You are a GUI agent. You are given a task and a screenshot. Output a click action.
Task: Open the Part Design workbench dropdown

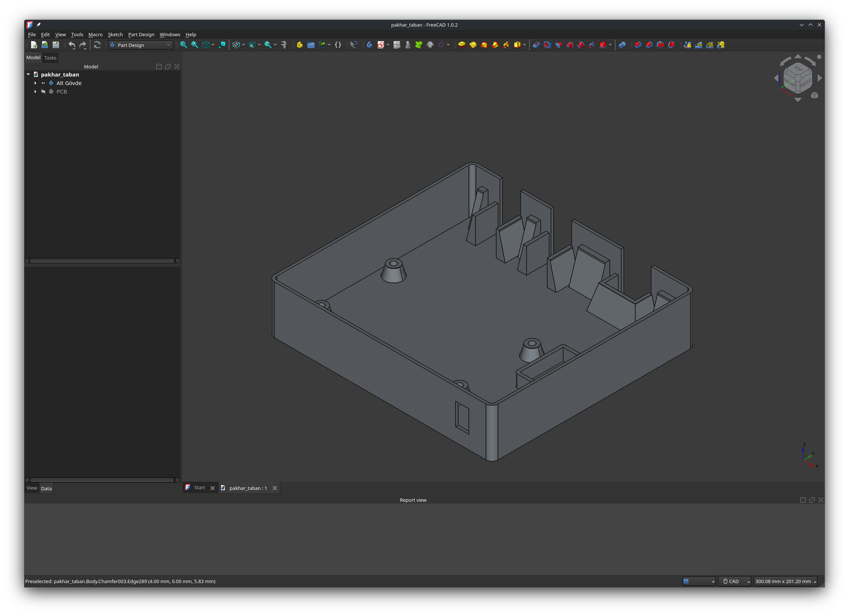click(141, 45)
